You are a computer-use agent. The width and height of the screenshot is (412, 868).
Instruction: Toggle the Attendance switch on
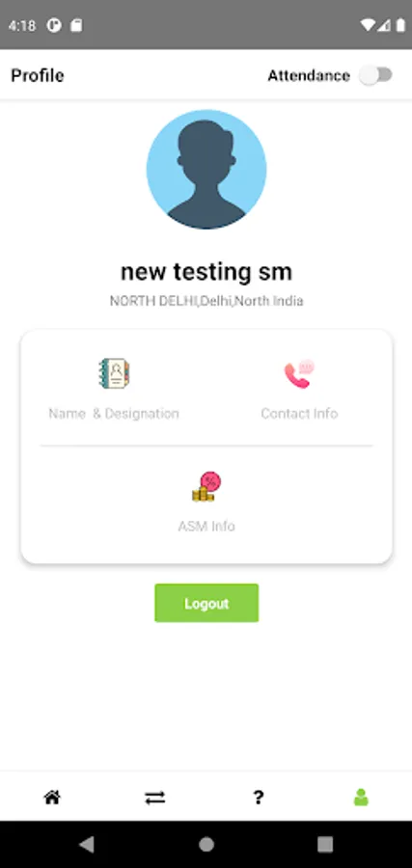376,75
